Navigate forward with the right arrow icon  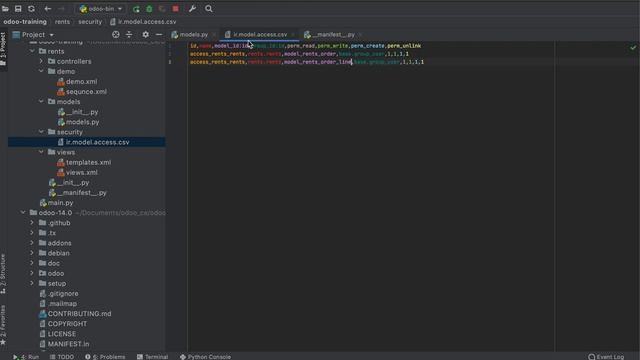61,9
